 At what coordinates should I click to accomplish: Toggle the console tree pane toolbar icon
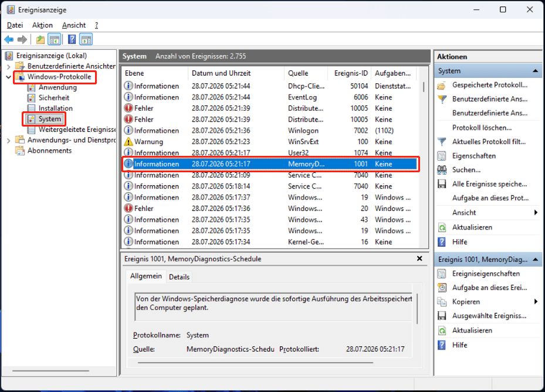(x=55, y=40)
